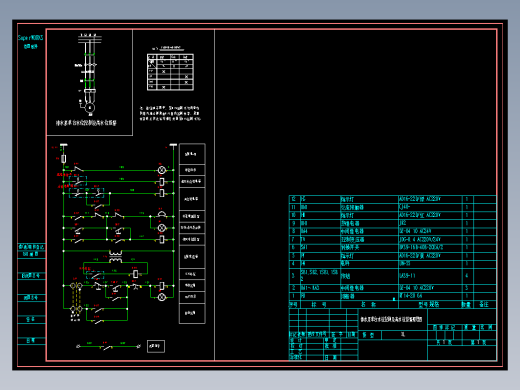This screenshot has width=520, height=390.
Task: Click parts list row 3 button entry
Action: (x=392, y=276)
